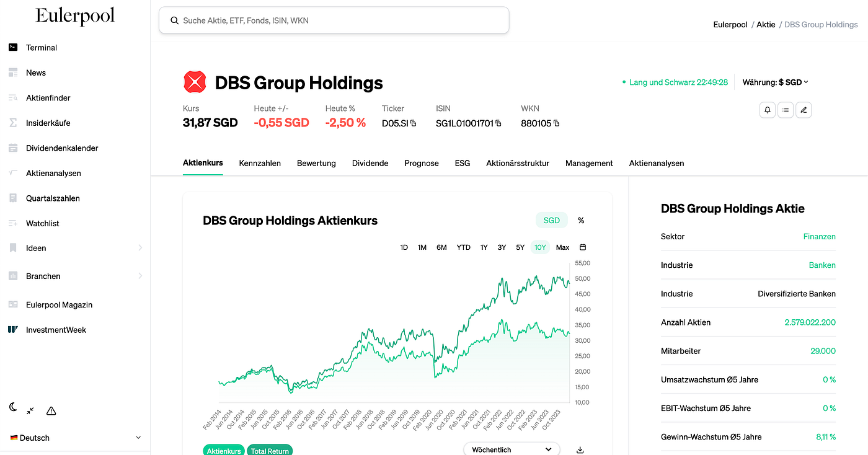Click the warning triangle icon

[51, 410]
